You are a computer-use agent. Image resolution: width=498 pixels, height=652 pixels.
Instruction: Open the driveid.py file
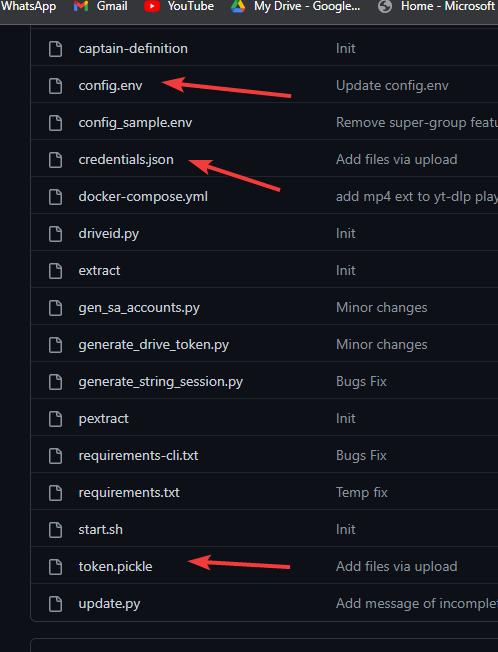click(x=108, y=234)
